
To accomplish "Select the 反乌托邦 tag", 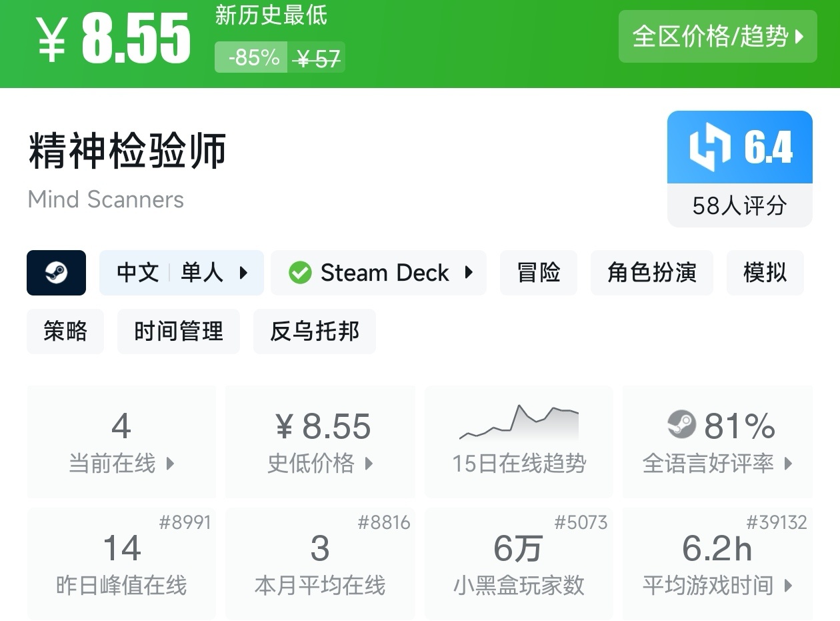I will coord(315,332).
